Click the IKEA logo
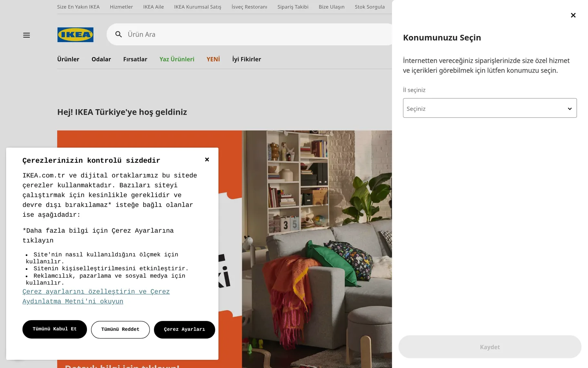This screenshot has height=368, width=588. (76, 35)
